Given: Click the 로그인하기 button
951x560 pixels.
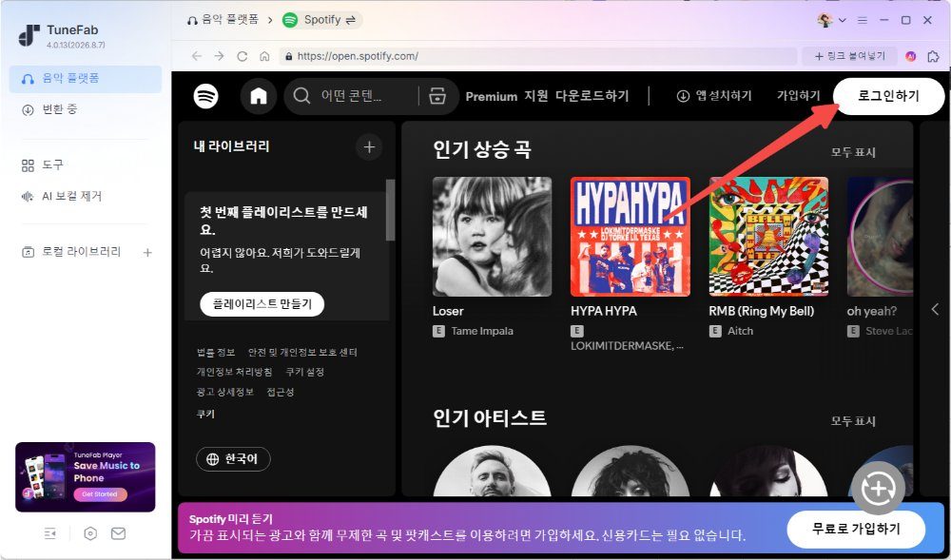Looking at the screenshot, I should (x=888, y=96).
